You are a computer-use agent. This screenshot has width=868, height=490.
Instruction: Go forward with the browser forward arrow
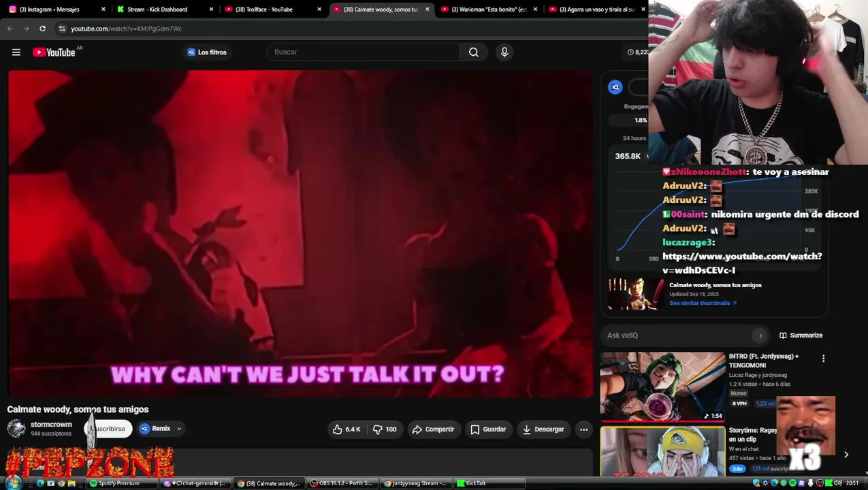pos(26,29)
